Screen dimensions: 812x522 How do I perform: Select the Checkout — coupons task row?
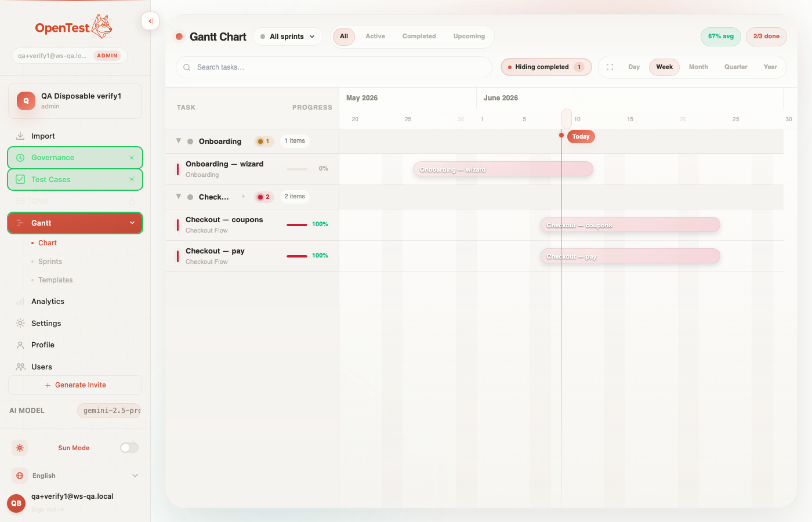(252, 225)
